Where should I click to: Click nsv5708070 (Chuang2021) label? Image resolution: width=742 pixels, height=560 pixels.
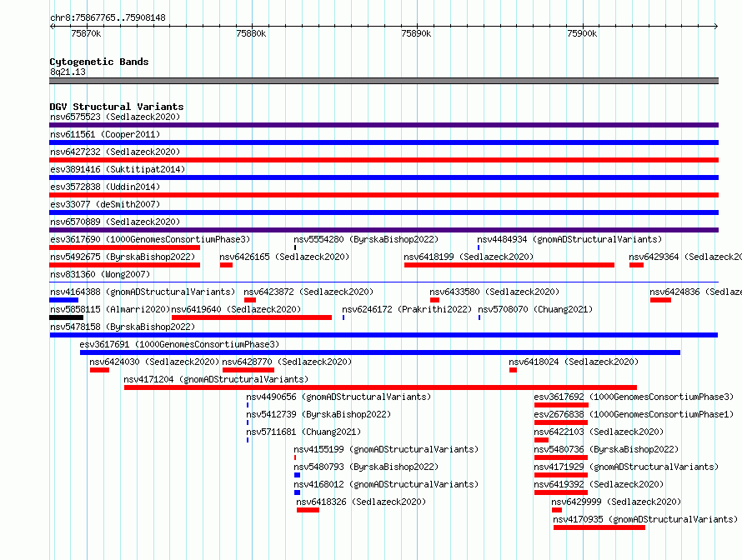(535, 309)
